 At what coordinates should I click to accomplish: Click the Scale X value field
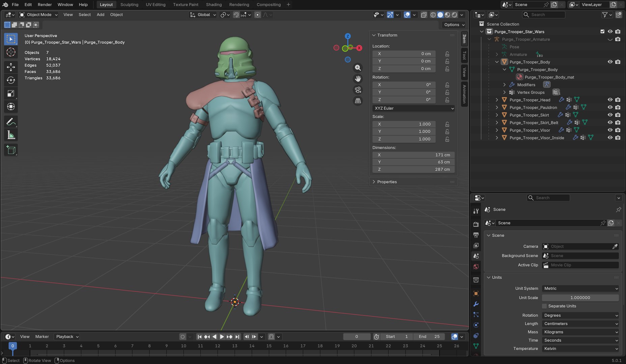(404, 124)
